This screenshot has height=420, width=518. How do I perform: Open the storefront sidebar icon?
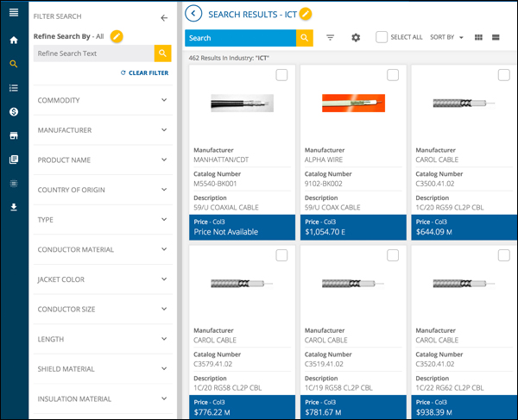coord(14,135)
